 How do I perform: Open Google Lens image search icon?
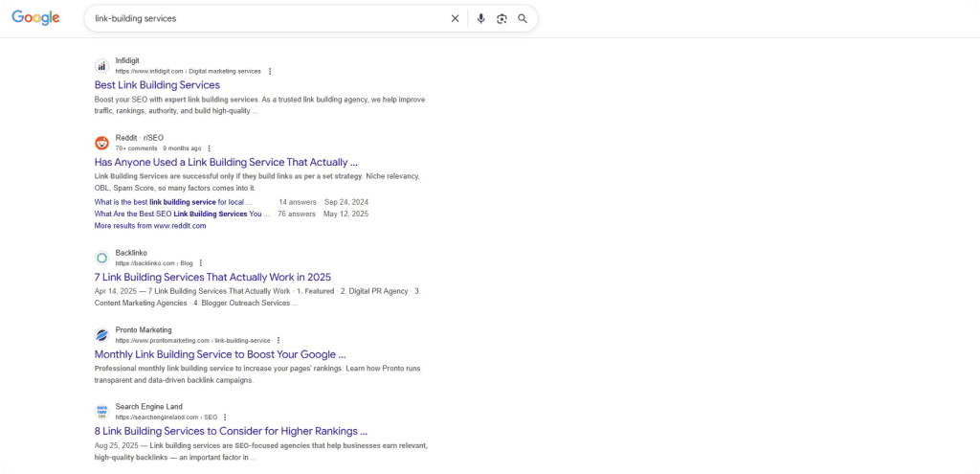[x=501, y=19]
